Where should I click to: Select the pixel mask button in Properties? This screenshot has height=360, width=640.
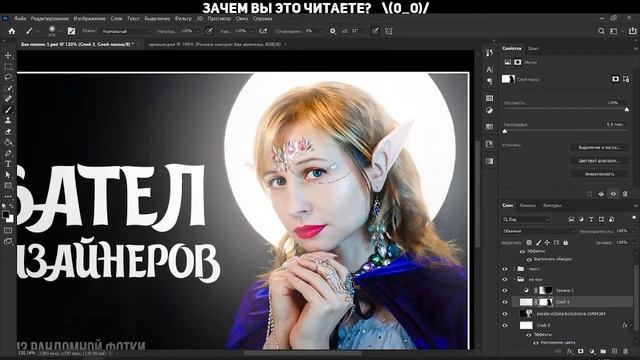click(616, 79)
